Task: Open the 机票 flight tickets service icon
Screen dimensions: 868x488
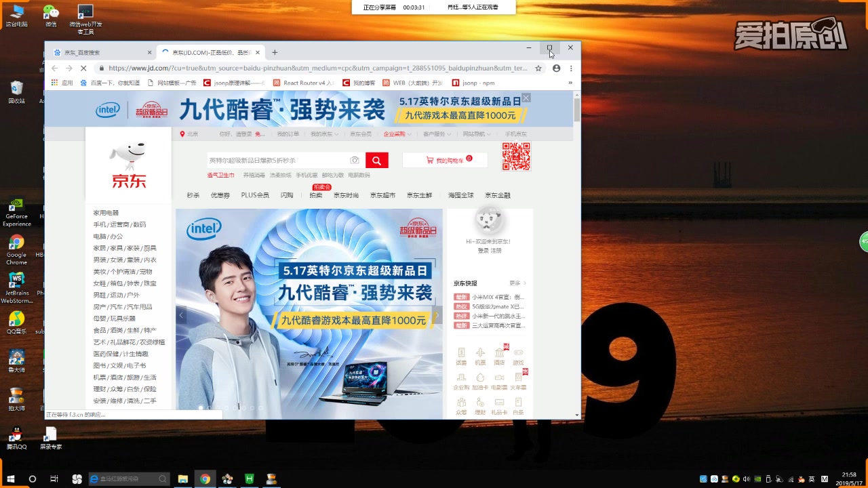Action: click(480, 357)
